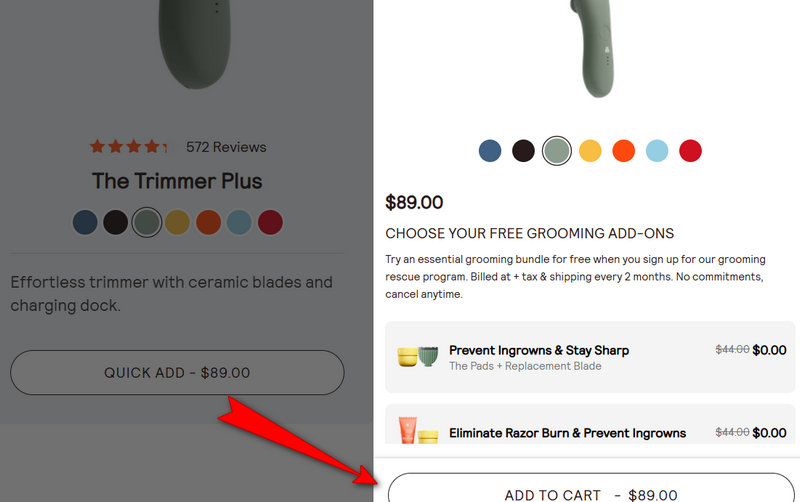Pick the sage green swatch on product card
The image size is (800, 502).
(x=147, y=222)
